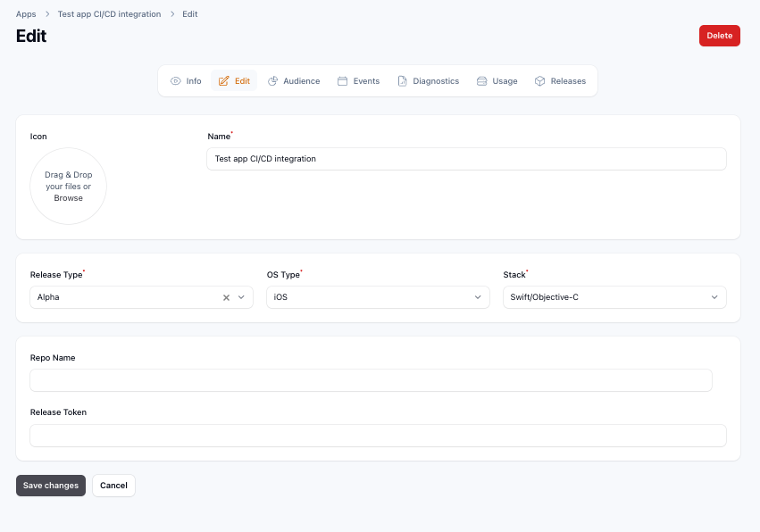Screen dimensions: 760x532
Task: Click the pencil icon on Edit tab
Action: (224, 81)
